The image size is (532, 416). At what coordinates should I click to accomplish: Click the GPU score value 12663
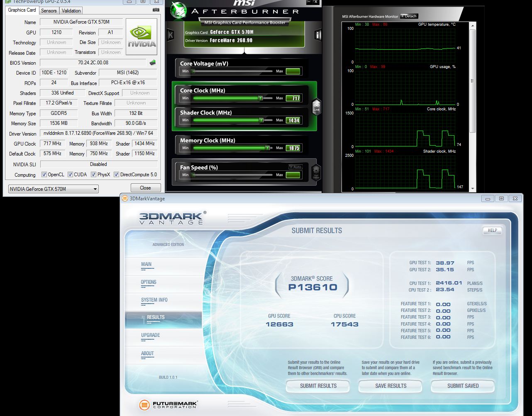coord(279,324)
